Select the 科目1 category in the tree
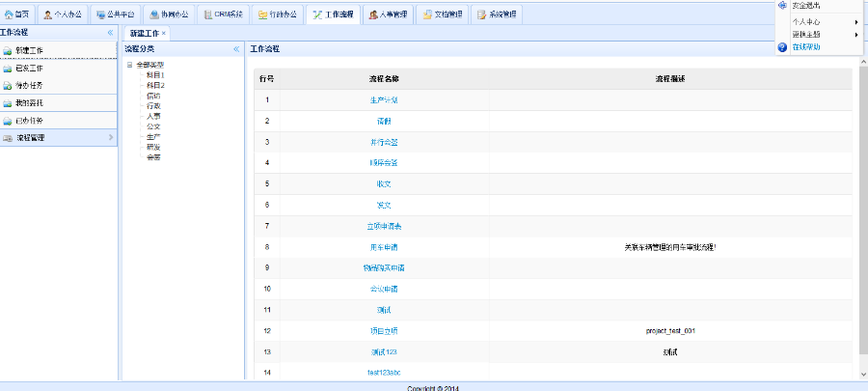 coord(155,74)
